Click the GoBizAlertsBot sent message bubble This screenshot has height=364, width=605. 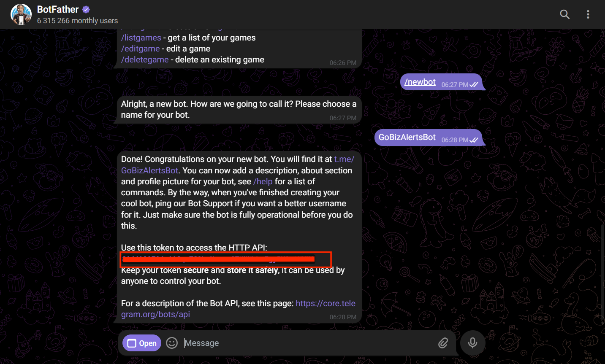tap(407, 137)
